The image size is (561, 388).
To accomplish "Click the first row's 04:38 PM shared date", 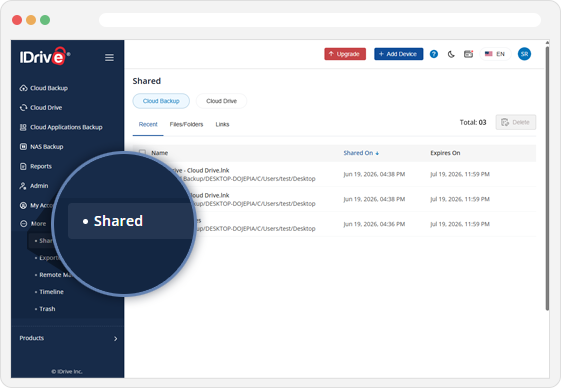I will tap(374, 174).
